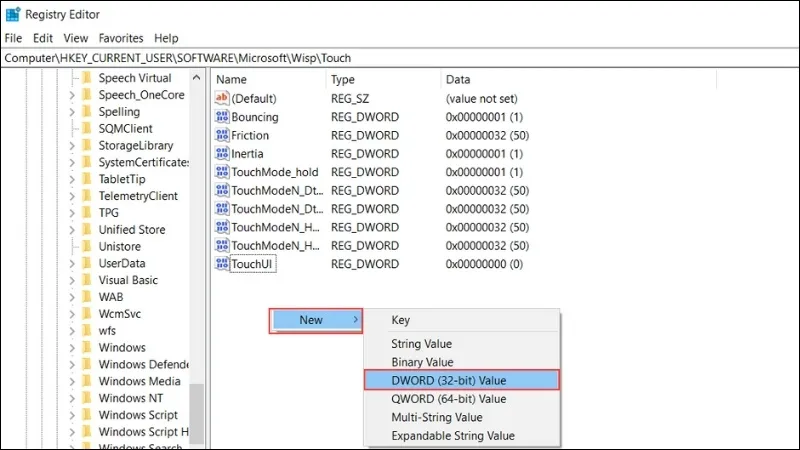Screen dimensions: 800x450
Task: Click the tree pane vertical scrollbar
Action: coord(197,410)
